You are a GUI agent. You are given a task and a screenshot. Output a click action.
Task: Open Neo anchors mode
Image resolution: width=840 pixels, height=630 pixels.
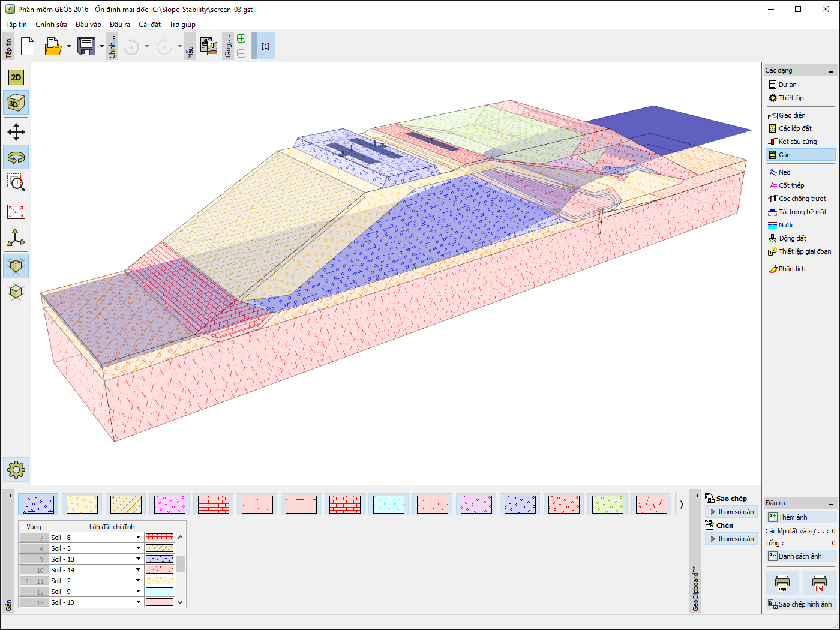coord(800,172)
